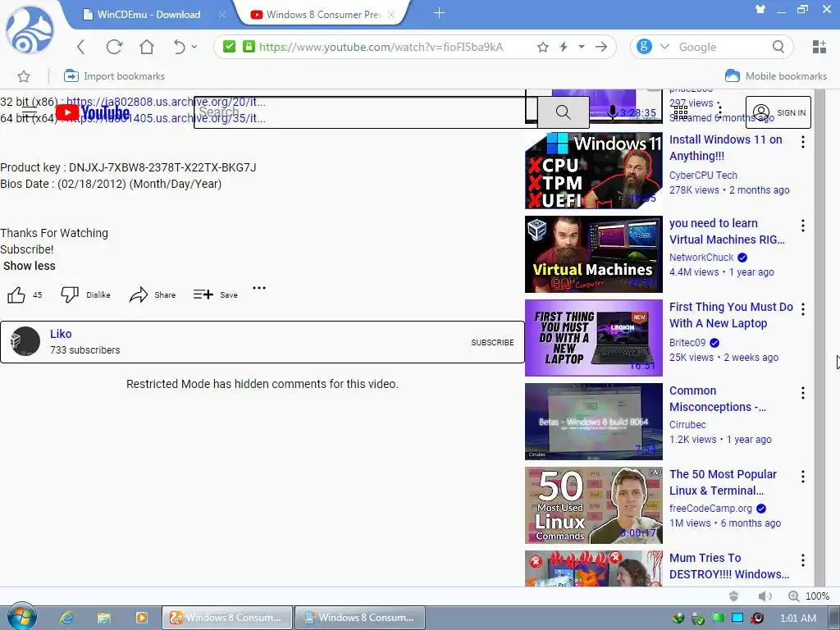This screenshot has width=840, height=630.
Task: Share the video
Action: (153, 294)
